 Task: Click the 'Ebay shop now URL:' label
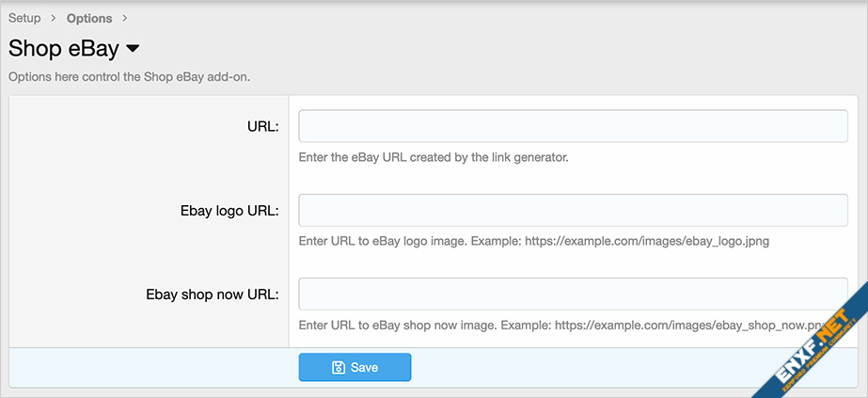(213, 294)
